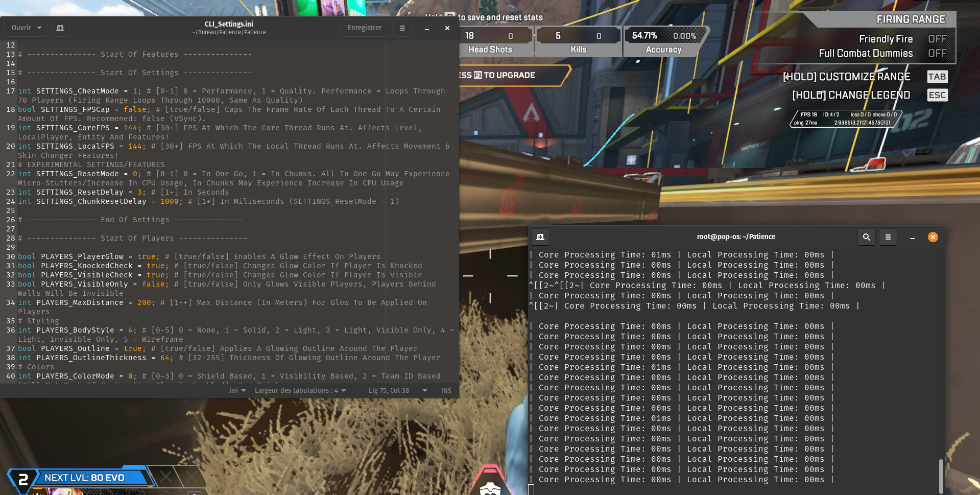Viewport: 980px width, 495px height.
Task: Click the SETTINGS_LocalFPS line
Action: coord(233,151)
